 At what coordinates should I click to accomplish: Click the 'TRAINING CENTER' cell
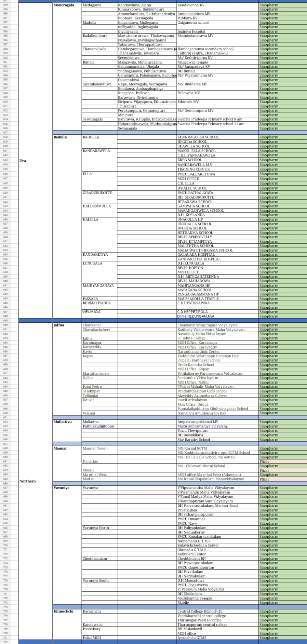pyautogui.click(x=218, y=169)
